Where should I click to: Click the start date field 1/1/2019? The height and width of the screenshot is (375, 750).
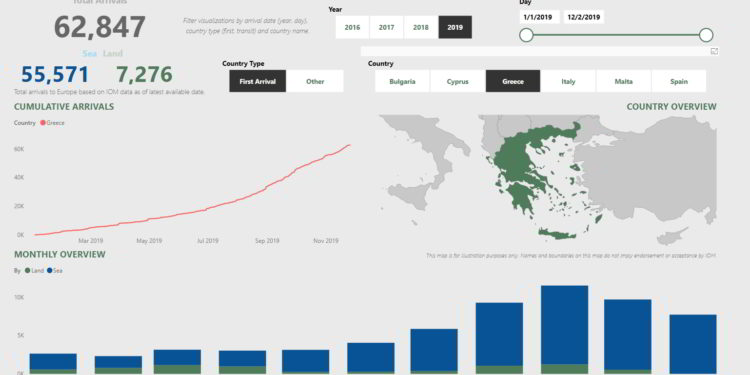click(540, 17)
